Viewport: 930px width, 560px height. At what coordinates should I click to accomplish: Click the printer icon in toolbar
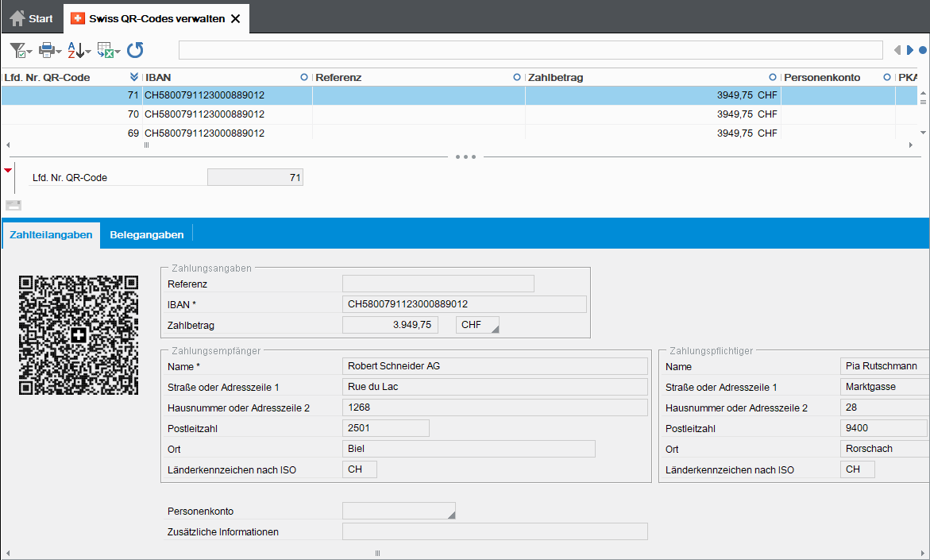(47, 51)
